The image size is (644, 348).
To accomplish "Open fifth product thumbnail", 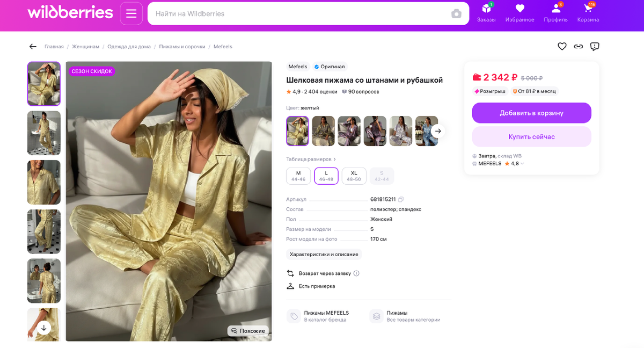I will tap(44, 281).
